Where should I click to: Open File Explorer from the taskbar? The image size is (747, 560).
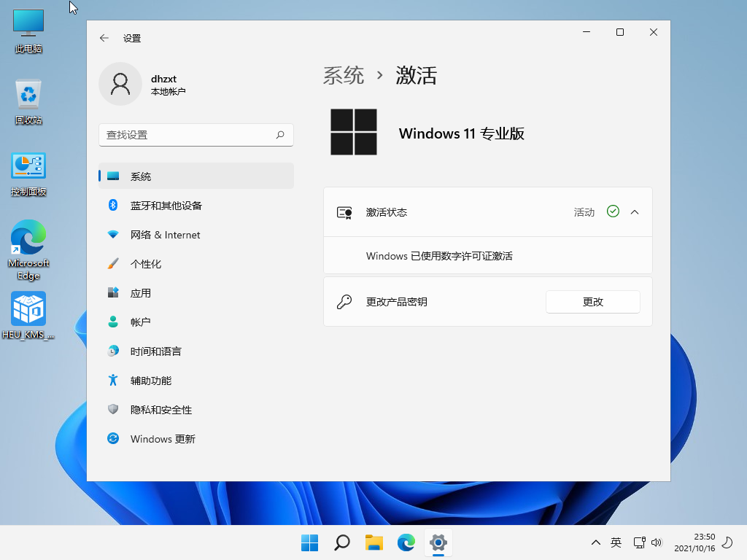click(x=374, y=542)
